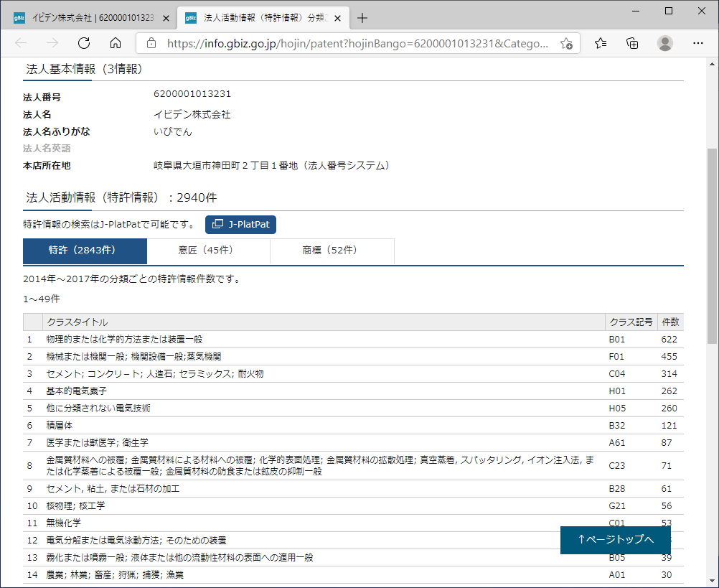
Task: Open a new tab with plus button
Action: [362, 18]
